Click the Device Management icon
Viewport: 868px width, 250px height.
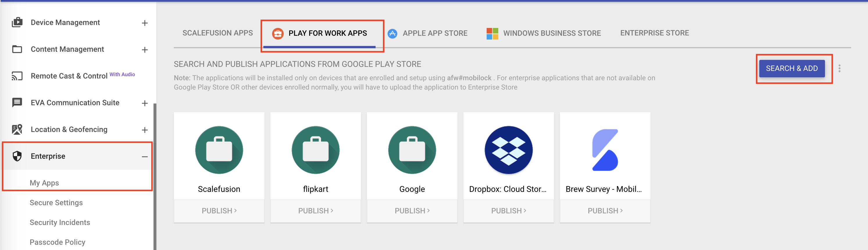[17, 23]
